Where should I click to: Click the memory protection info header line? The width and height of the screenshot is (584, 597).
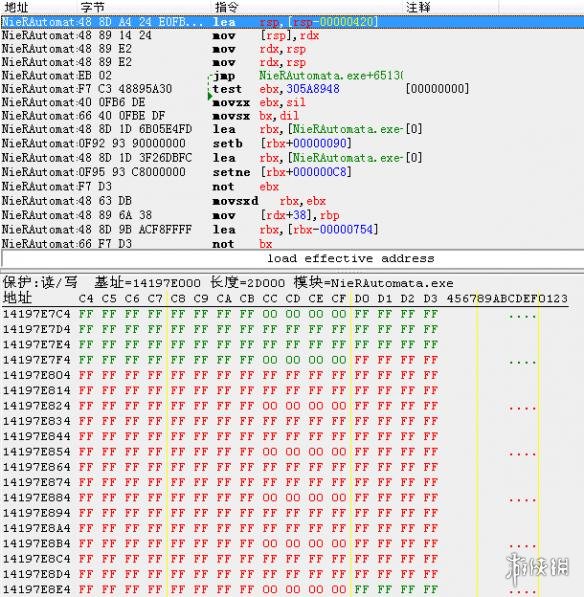228,283
